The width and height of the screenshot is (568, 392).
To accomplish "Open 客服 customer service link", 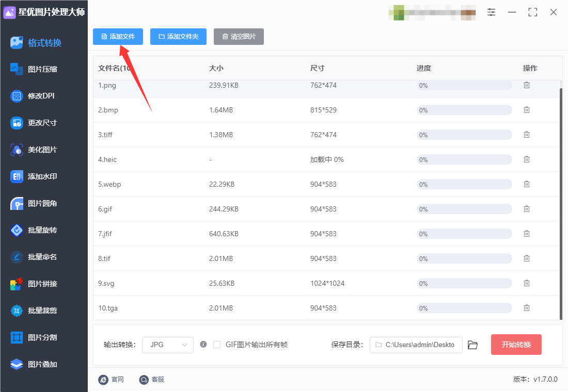I will (152, 379).
